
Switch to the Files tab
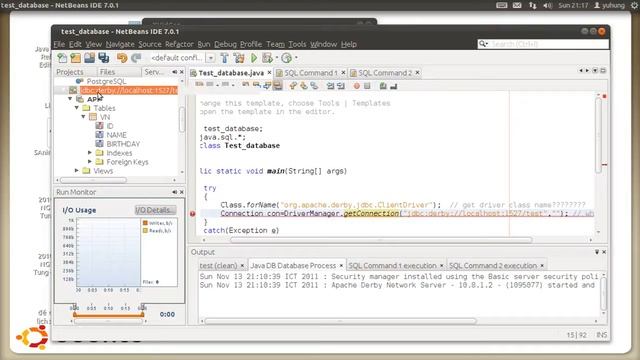tap(107, 72)
